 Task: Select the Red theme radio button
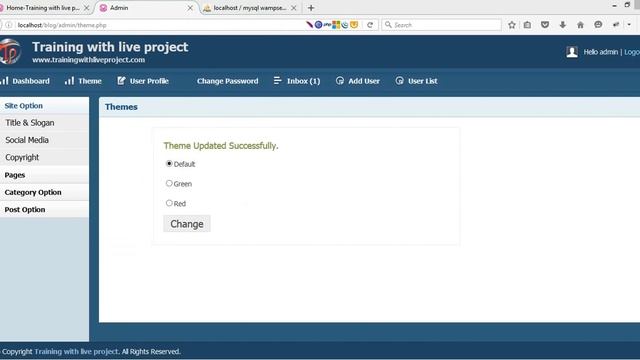(x=169, y=203)
